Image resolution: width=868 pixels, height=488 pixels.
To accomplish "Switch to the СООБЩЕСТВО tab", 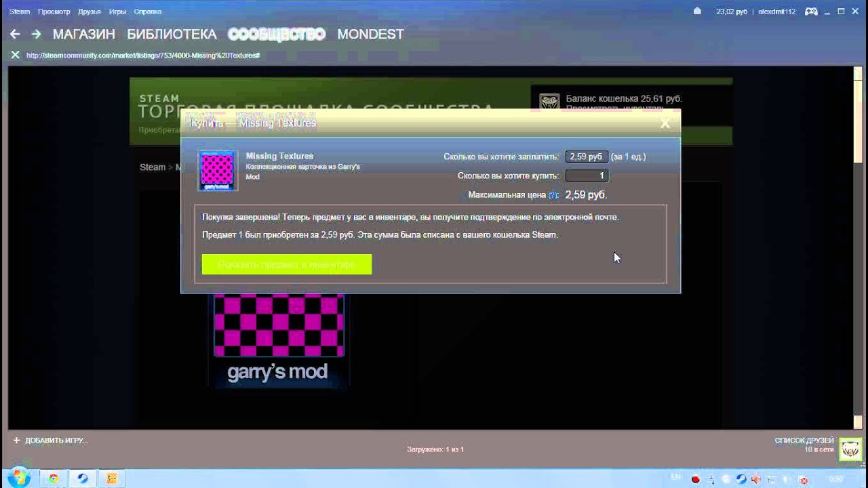I will (277, 34).
